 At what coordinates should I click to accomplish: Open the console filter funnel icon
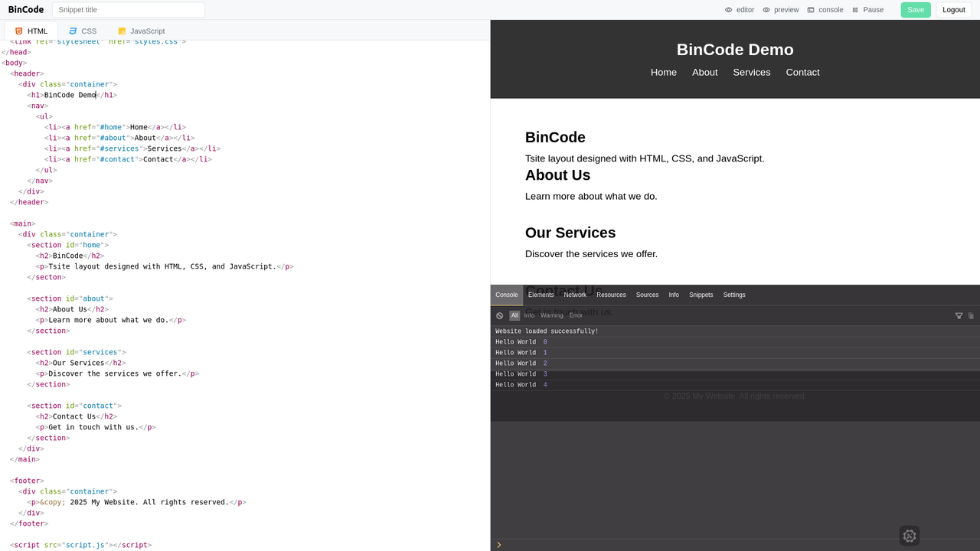[959, 315]
